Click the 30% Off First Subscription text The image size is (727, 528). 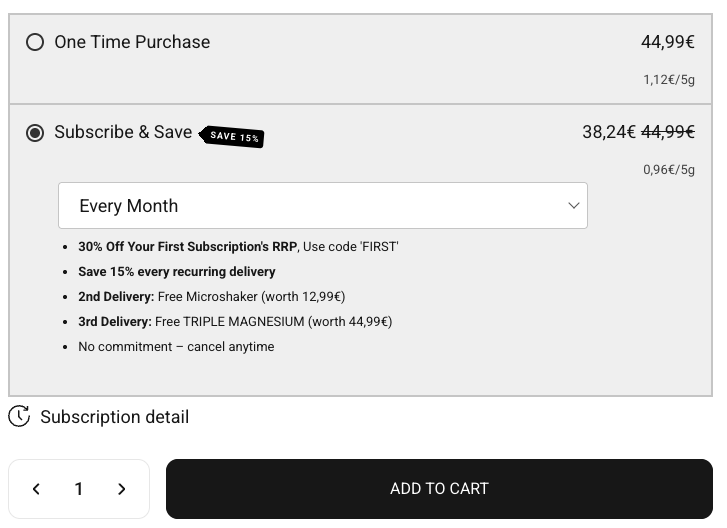[x=238, y=246]
